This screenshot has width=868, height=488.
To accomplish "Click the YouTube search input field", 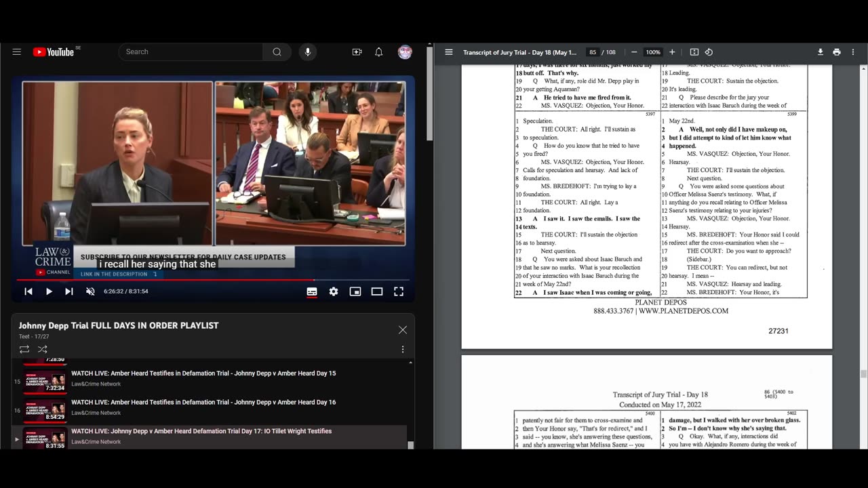I will point(191,52).
